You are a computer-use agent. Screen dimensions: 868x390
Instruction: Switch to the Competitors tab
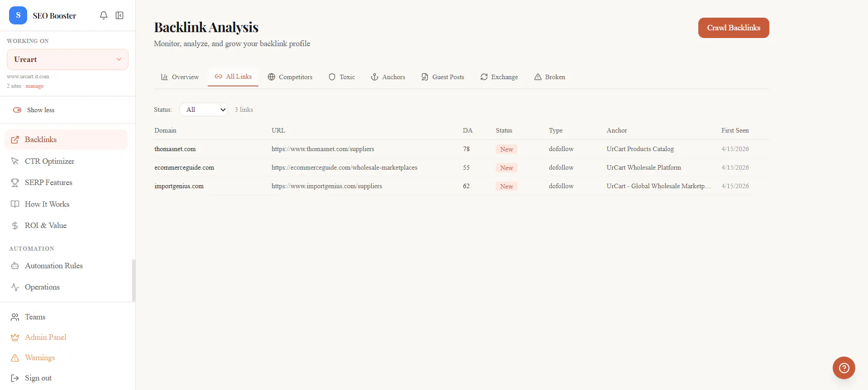click(x=290, y=77)
